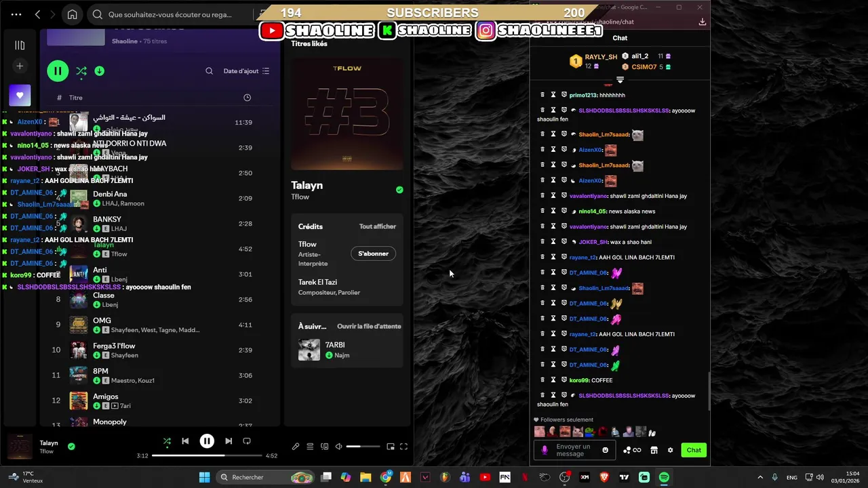Screen dimensions: 868x488
Task: Click the "S'abonner" button for Tflow
Action: coord(373,253)
